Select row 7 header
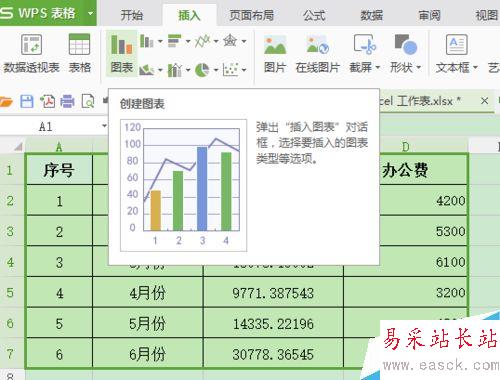This screenshot has width=500, height=380. click(10, 353)
